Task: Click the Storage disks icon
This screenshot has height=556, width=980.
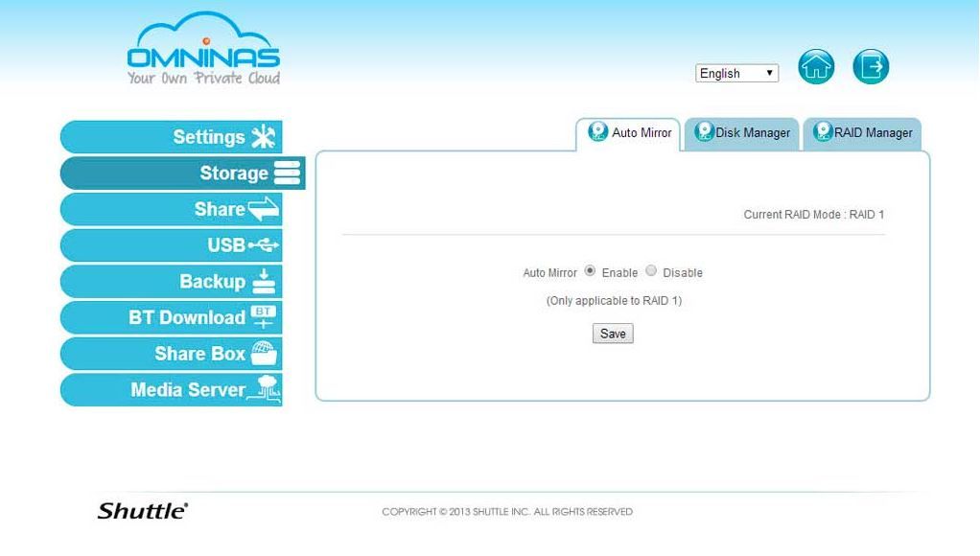Action: (x=287, y=174)
